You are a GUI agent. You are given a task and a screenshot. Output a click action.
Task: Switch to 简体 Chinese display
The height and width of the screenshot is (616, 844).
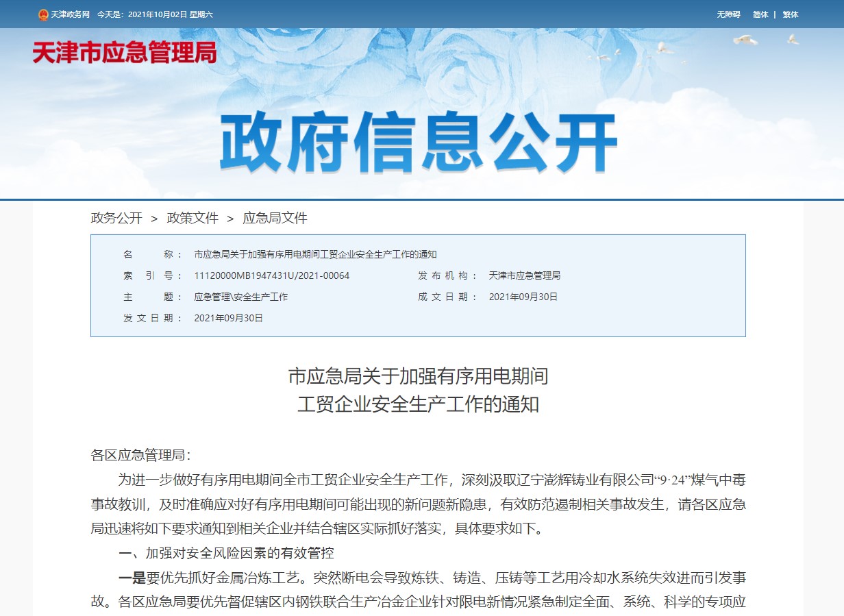pyautogui.click(x=760, y=14)
